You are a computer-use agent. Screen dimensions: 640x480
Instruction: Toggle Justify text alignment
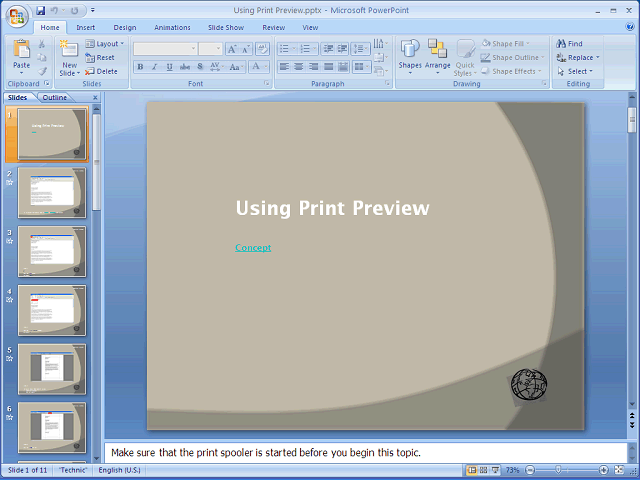coord(329,67)
